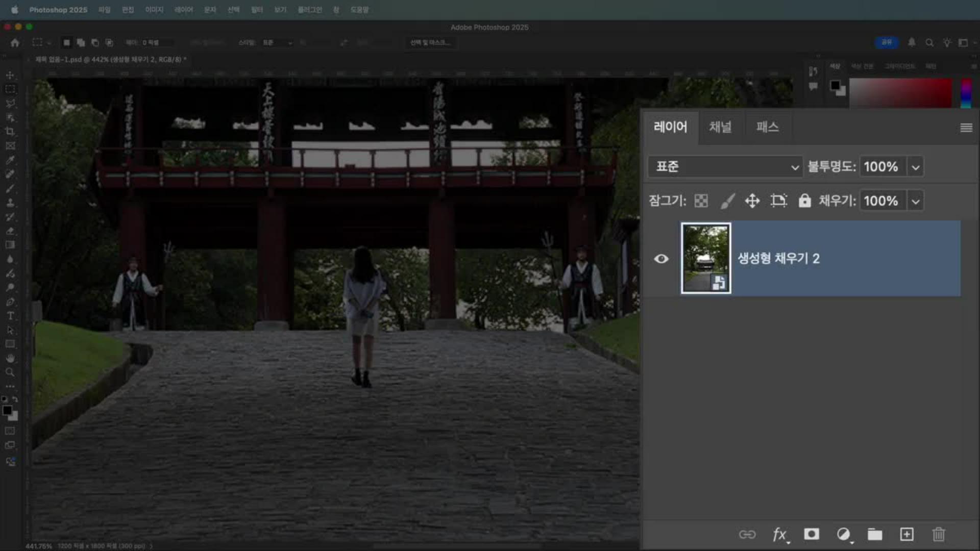Switch to the 채널 tab
The height and width of the screenshot is (551, 980).
[x=720, y=127]
